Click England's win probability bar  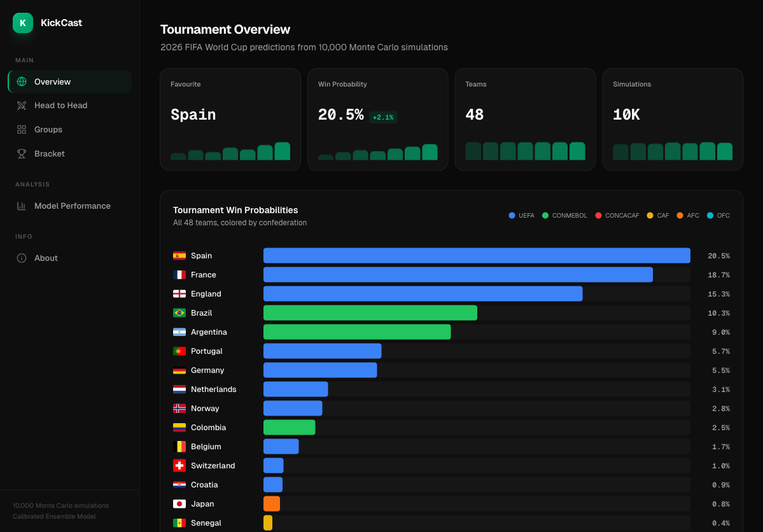[423, 294]
